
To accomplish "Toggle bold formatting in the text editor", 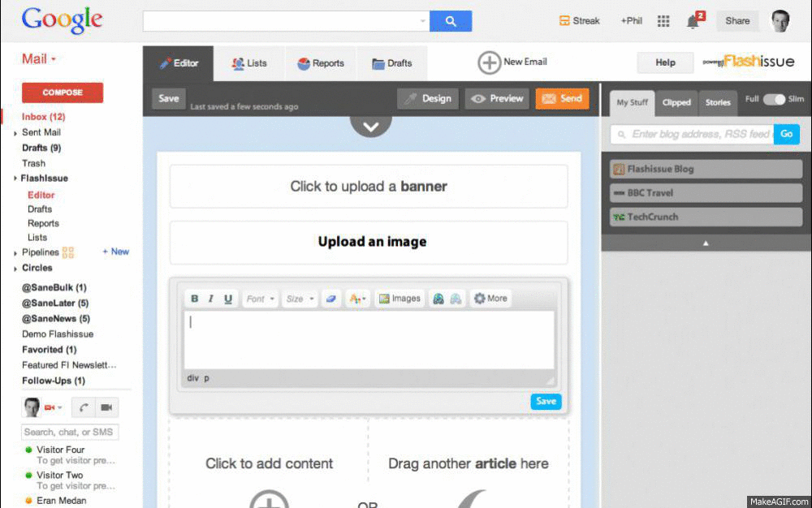I will [195, 299].
